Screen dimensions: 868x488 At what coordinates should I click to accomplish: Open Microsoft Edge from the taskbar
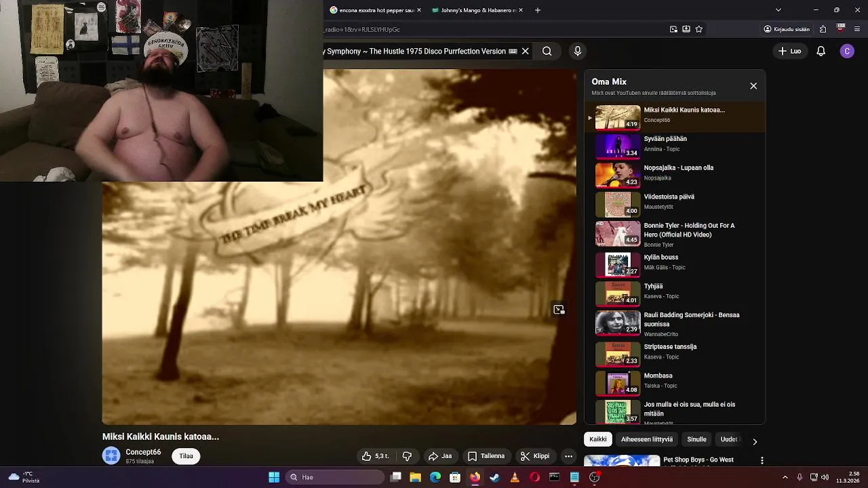click(435, 477)
